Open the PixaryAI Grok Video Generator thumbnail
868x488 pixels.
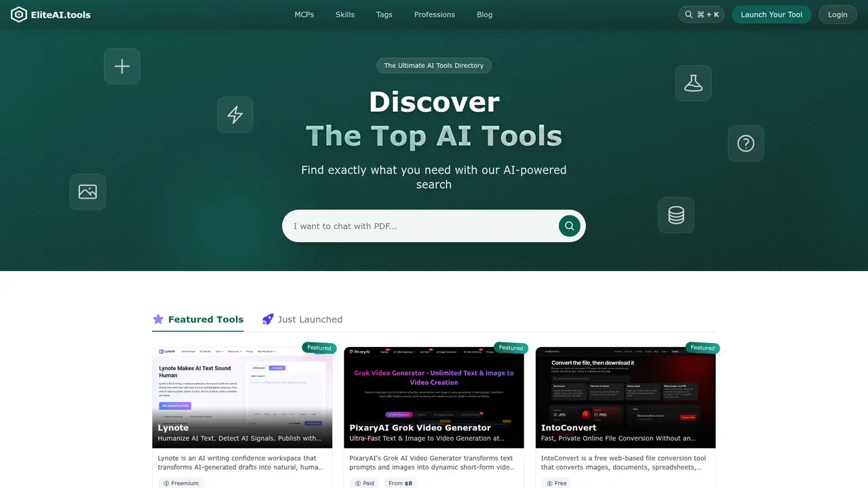434,398
